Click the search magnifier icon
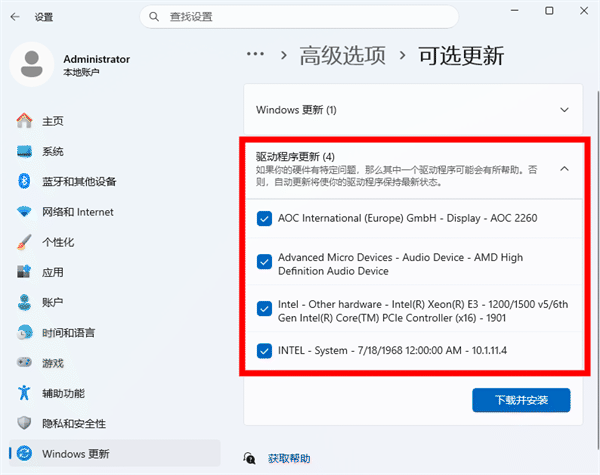600x475 pixels. click(154, 17)
